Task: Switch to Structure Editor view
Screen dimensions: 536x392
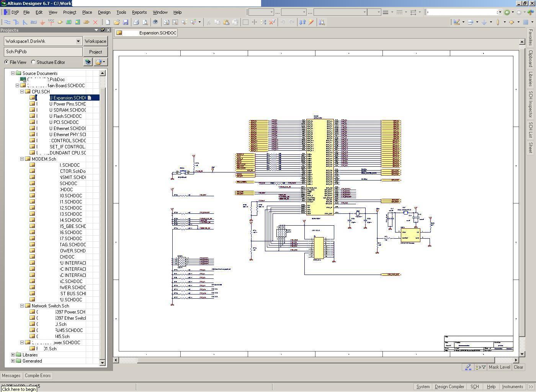Action: point(33,62)
